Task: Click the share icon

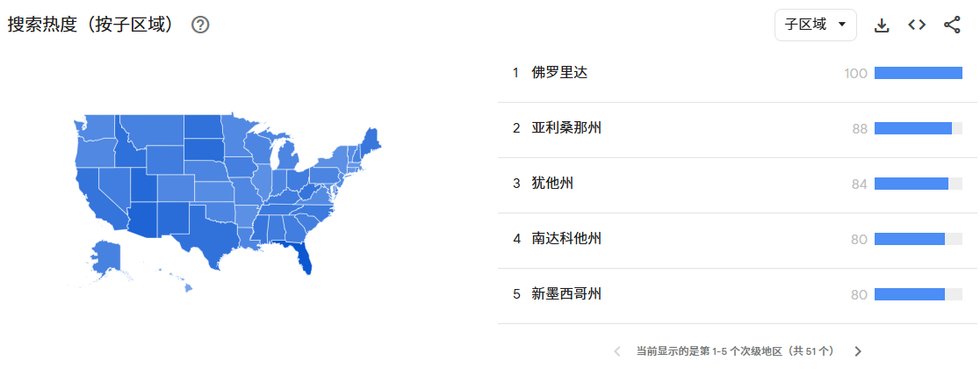Action: click(952, 25)
